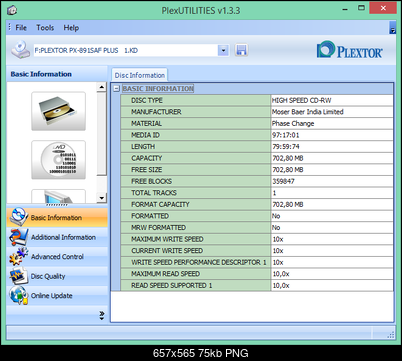This screenshot has width=402, height=361.
Task: Close the PlexUTILITIES window
Action: (383, 8)
